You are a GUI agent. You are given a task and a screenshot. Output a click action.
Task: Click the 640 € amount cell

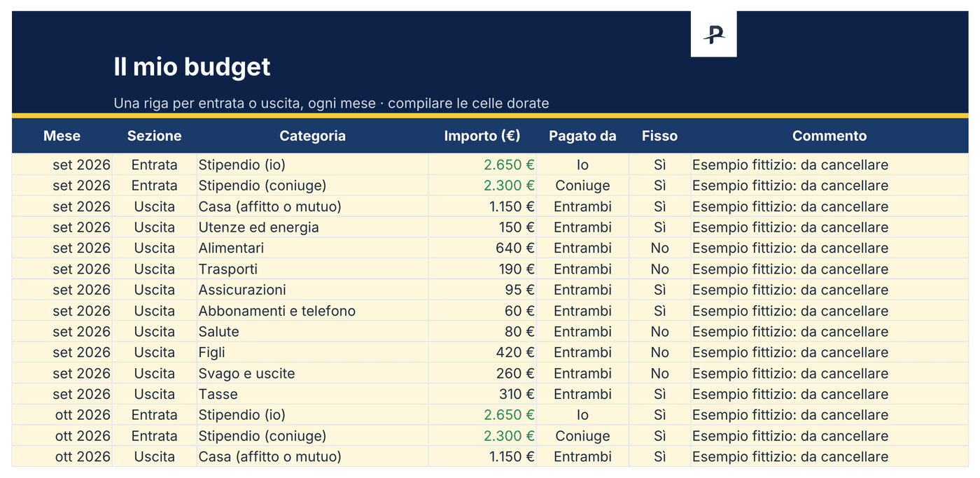coord(482,248)
